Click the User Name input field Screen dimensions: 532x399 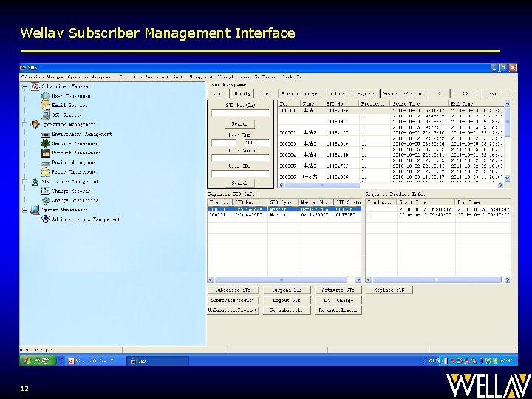(x=240, y=158)
